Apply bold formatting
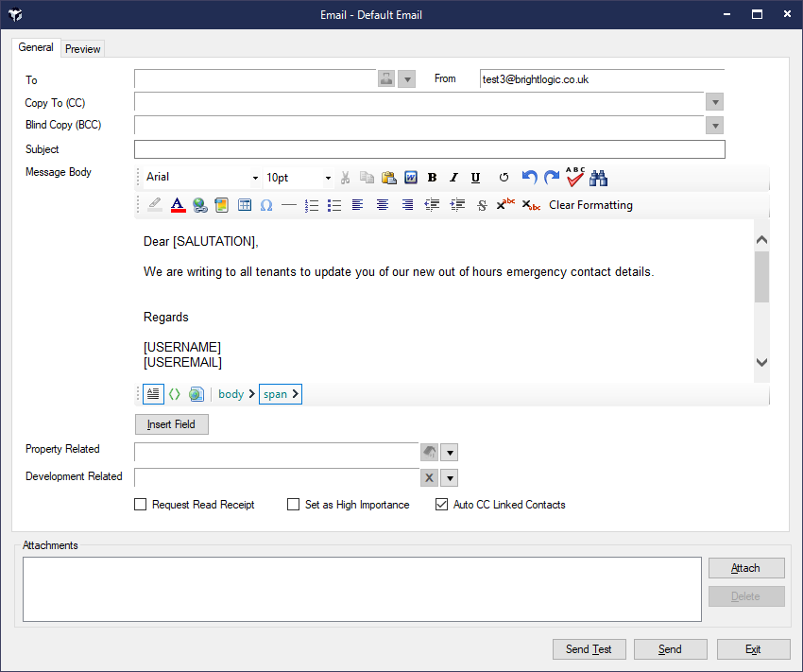 (433, 178)
